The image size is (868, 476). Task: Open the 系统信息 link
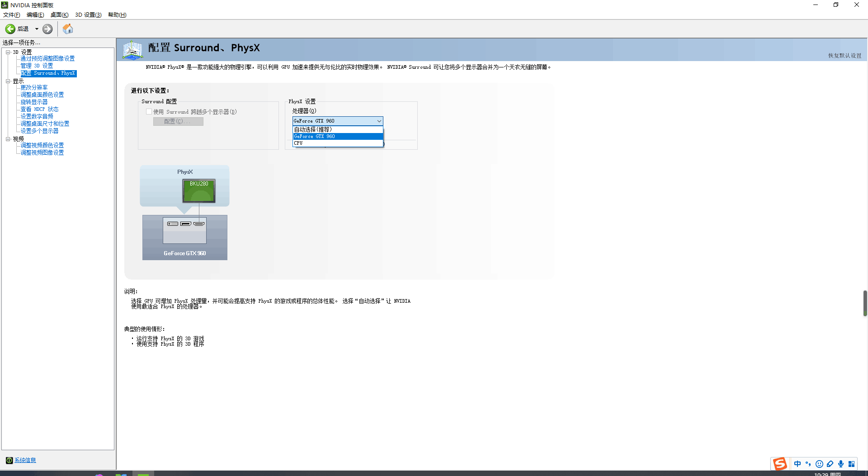[x=25, y=460]
